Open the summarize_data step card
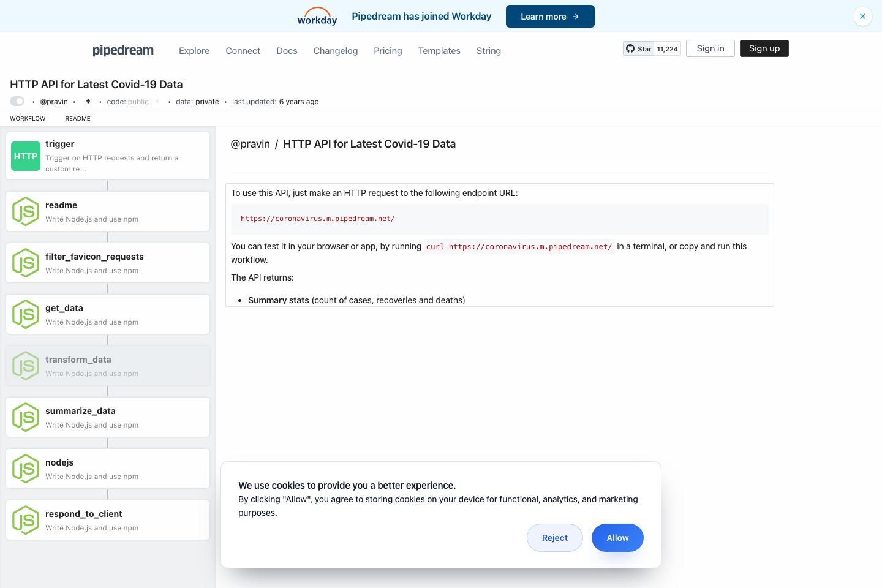This screenshot has width=882, height=588. point(108,417)
